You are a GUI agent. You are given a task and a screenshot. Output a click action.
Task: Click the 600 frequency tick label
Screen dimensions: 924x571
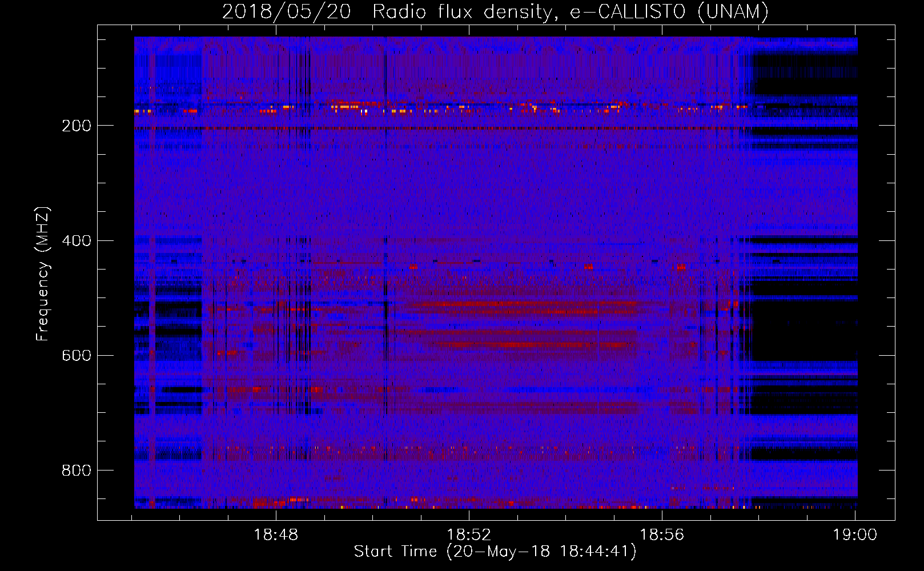click(76, 355)
